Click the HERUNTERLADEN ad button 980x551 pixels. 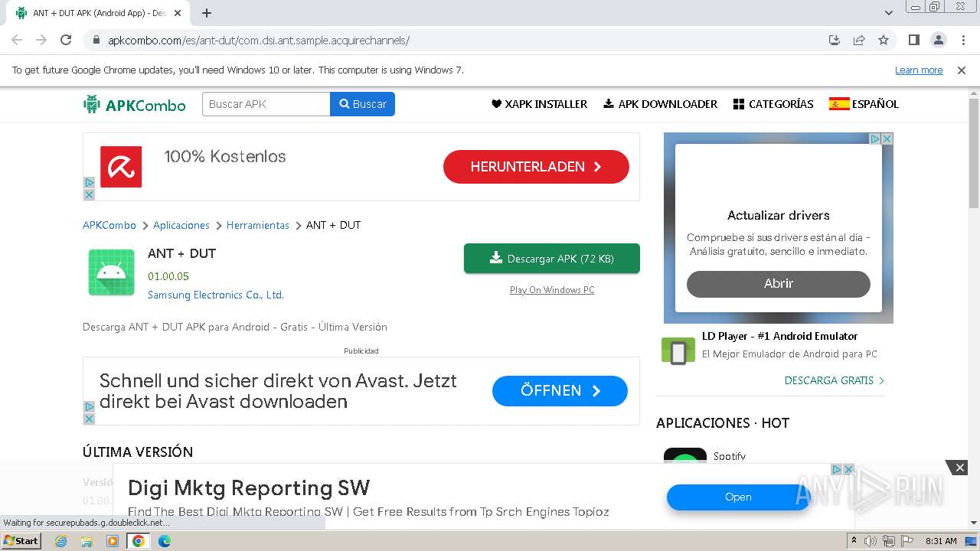[536, 167]
